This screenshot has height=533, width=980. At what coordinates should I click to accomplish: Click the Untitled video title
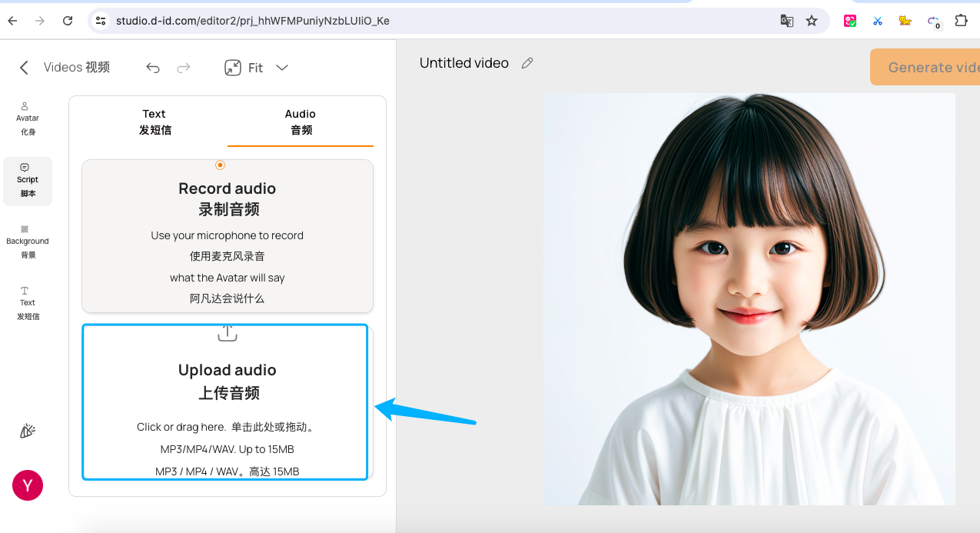click(x=464, y=63)
